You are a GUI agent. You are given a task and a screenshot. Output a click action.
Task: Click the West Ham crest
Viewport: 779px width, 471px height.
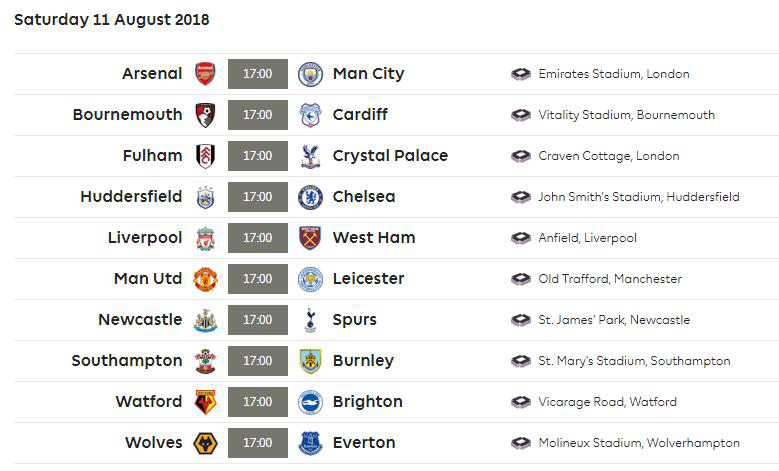click(x=310, y=238)
